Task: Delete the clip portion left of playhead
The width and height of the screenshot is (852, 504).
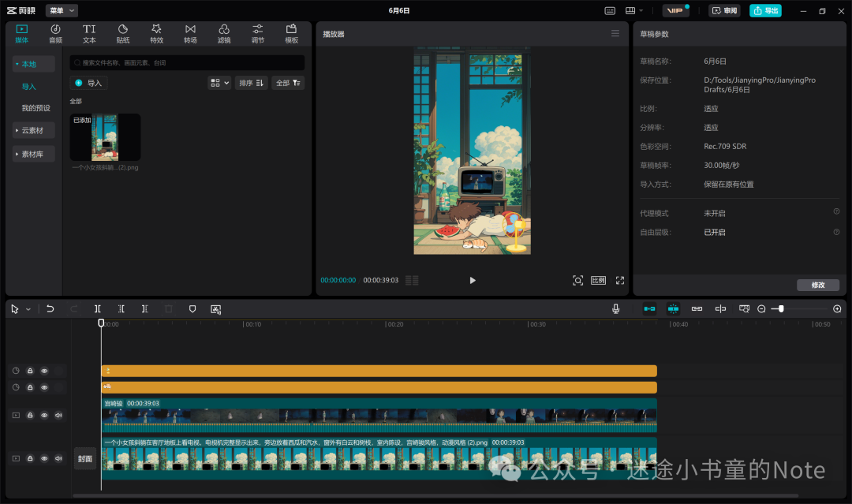Action: [x=121, y=309]
